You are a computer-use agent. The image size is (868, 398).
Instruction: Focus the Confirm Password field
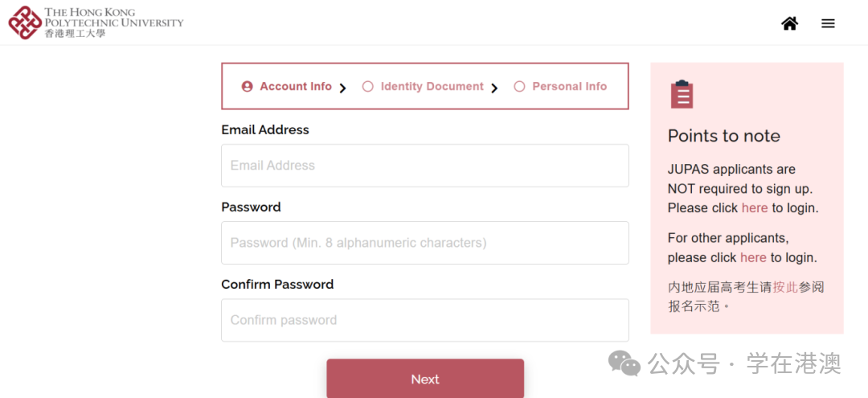[x=424, y=320]
